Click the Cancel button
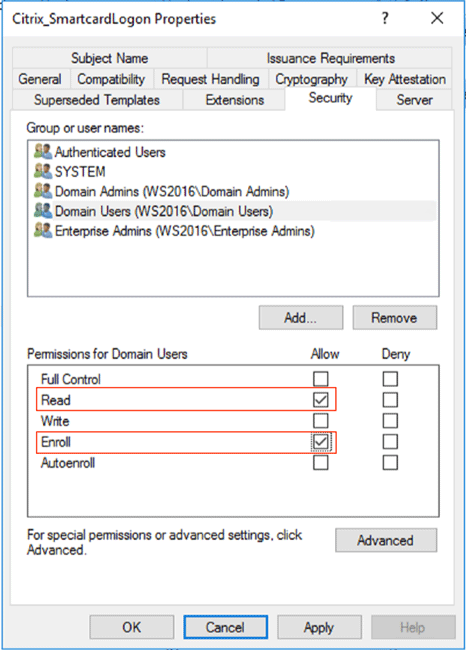 point(226,627)
